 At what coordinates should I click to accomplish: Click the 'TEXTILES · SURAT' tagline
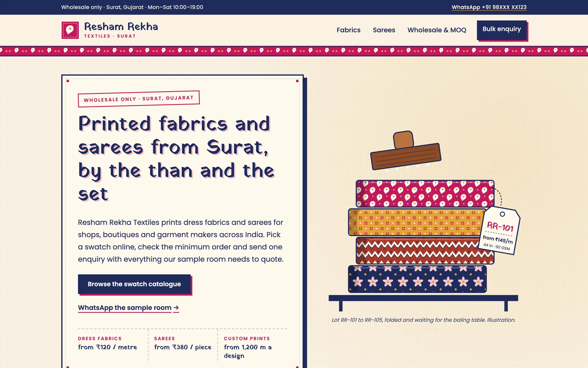point(110,36)
